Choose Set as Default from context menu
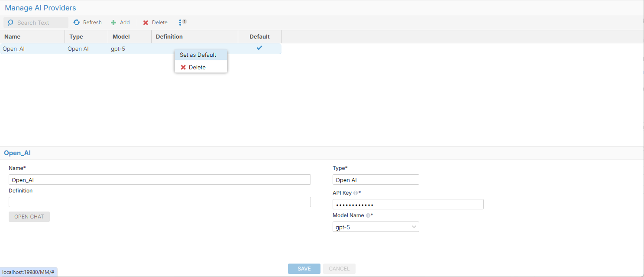The width and height of the screenshot is (644, 277). click(x=198, y=55)
